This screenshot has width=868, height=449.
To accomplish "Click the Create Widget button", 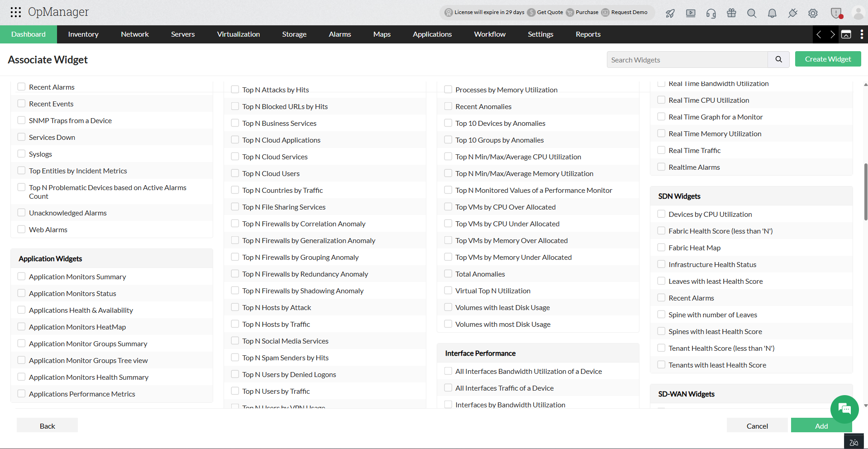I will click(x=827, y=59).
